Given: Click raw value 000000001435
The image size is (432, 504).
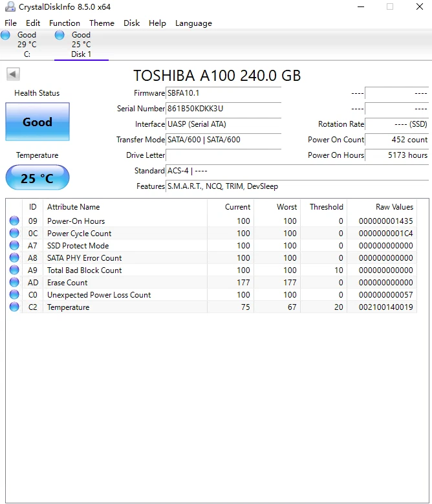Looking at the screenshot, I should [385, 221].
